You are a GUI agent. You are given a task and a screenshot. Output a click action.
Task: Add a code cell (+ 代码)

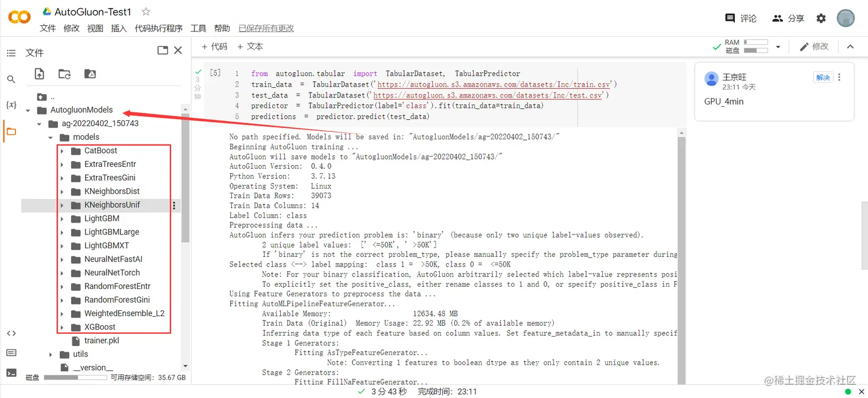coord(215,46)
